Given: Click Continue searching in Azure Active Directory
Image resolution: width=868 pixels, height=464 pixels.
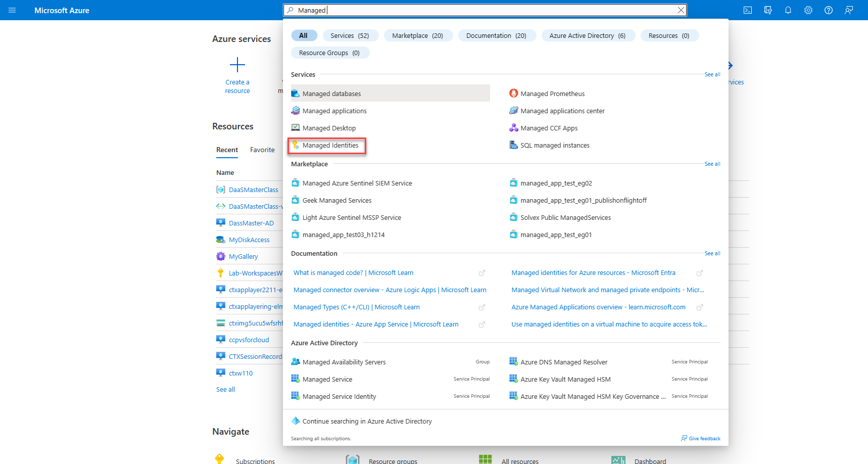Looking at the screenshot, I should coord(367,422).
